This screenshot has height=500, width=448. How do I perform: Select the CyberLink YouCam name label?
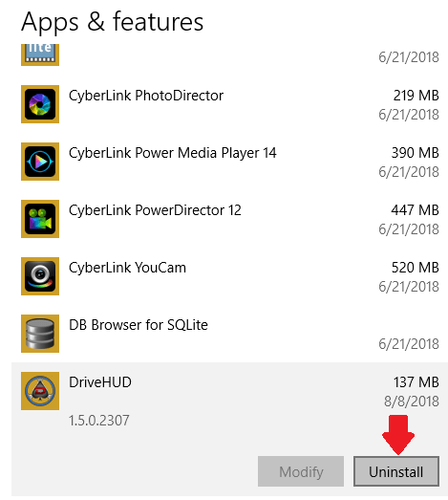pyautogui.click(x=127, y=268)
